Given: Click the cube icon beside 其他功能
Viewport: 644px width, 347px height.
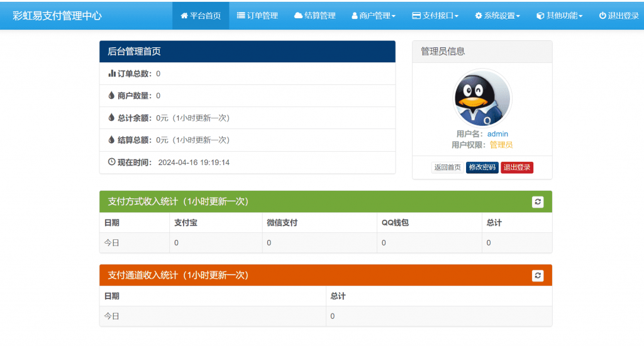Looking at the screenshot, I should point(540,16).
